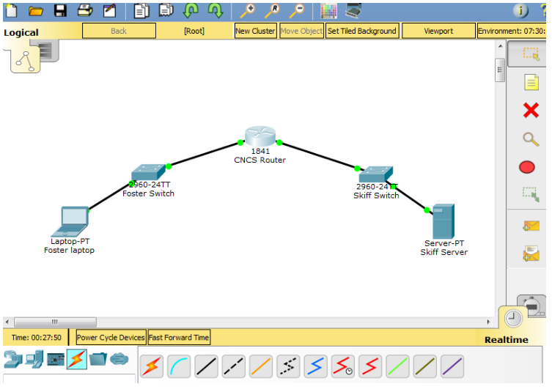The width and height of the screenshot is (552, 392).
Task: Switch workspace using the Logical tab icon
Action: tap(26, 61)
